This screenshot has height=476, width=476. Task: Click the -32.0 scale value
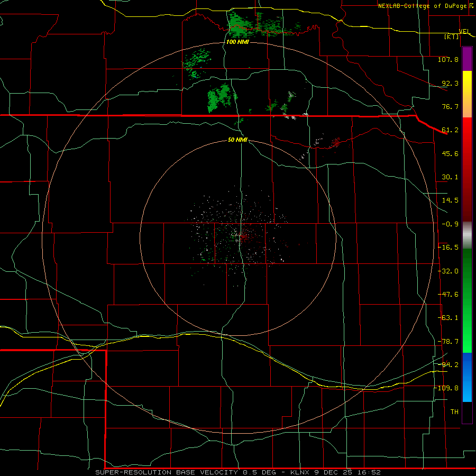click(448, 271)
